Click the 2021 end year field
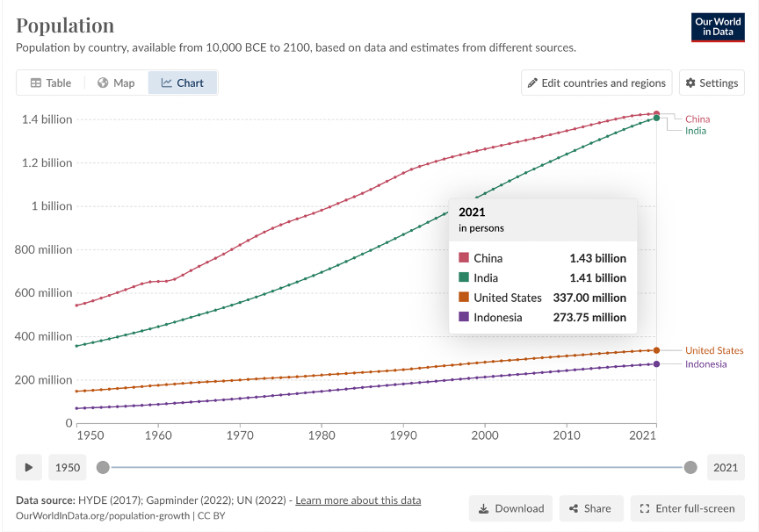The width and height of the screenshot is (759, 532). (726, 467)
